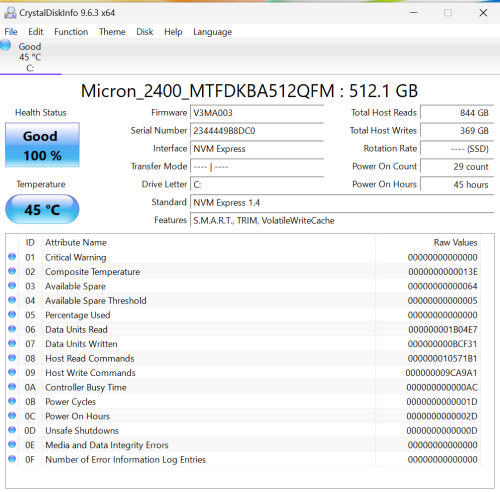Click the 45 °C temperature button
Image resolution: width=500 pixels, height=492 pixels.
click(42, 209)
